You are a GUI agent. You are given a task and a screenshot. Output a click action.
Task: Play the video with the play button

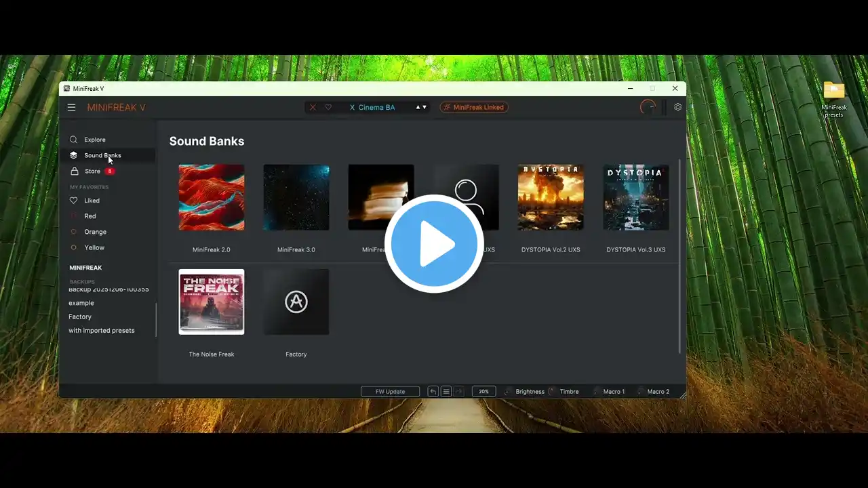[x=434, y=244]
